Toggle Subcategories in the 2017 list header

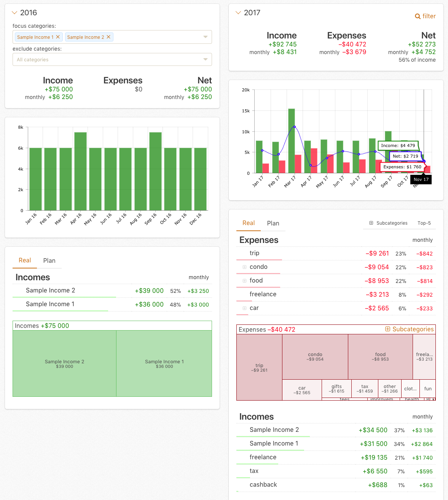point(388,223)
